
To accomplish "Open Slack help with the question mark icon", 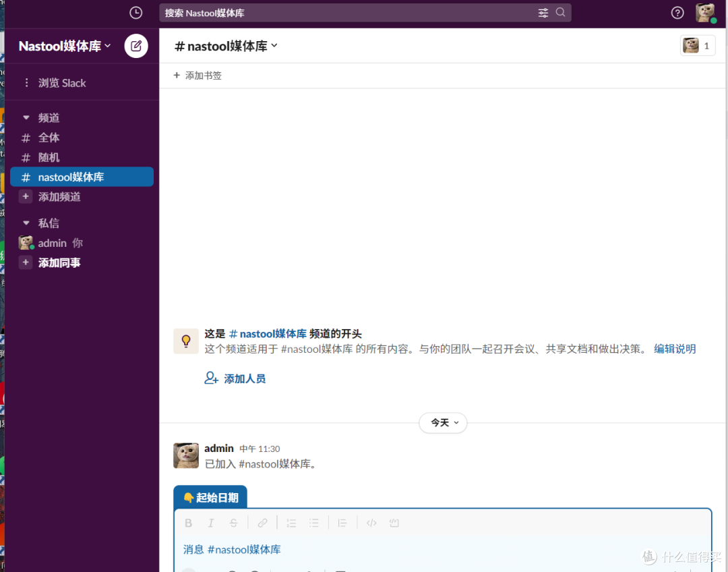I will (x=677, y=13).
